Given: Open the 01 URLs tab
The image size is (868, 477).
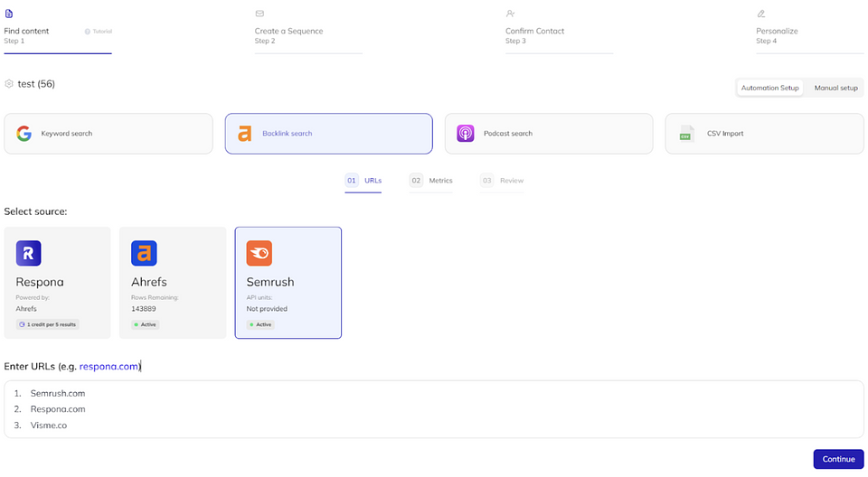Looking at the screenshot, I should pyautogui.click(x=363, y=181).
